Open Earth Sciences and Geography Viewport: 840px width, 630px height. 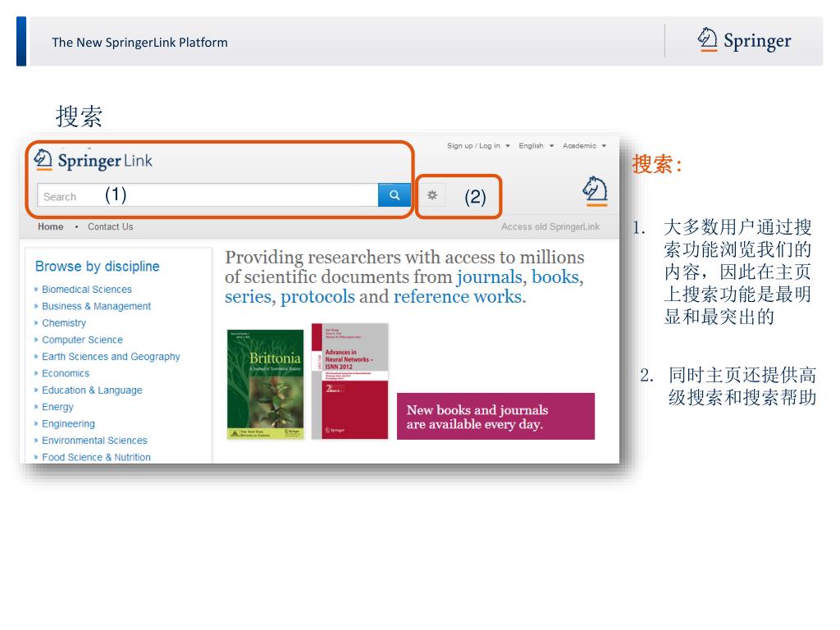click(x=111, y=356)
